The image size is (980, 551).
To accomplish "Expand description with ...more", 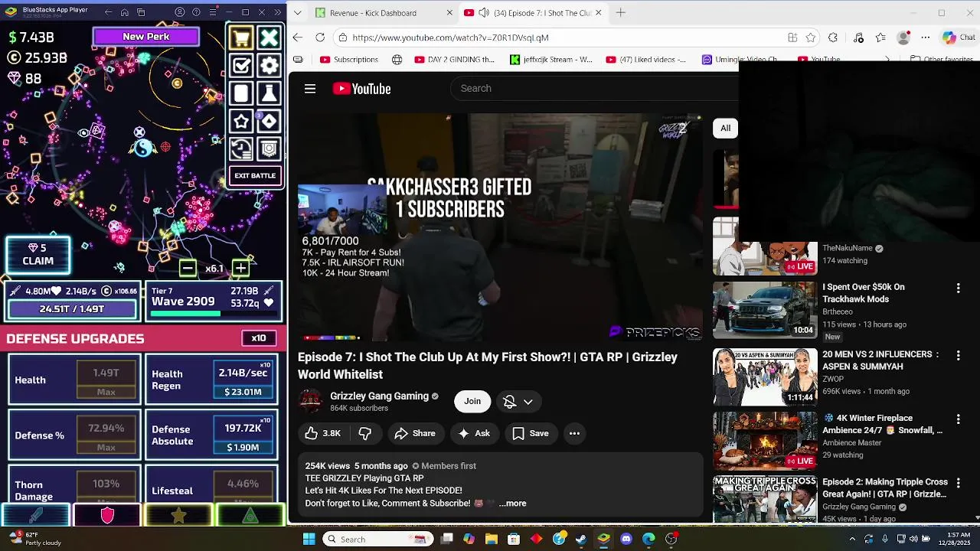I will pos(512,503).
